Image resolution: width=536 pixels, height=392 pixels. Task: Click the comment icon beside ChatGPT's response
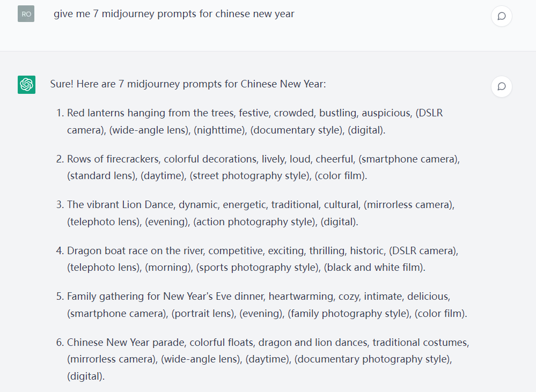(x=501, y=86)
